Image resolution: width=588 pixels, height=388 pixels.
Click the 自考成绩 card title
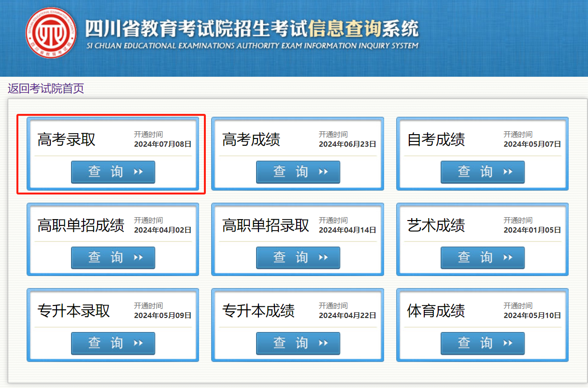click(436, 139)
